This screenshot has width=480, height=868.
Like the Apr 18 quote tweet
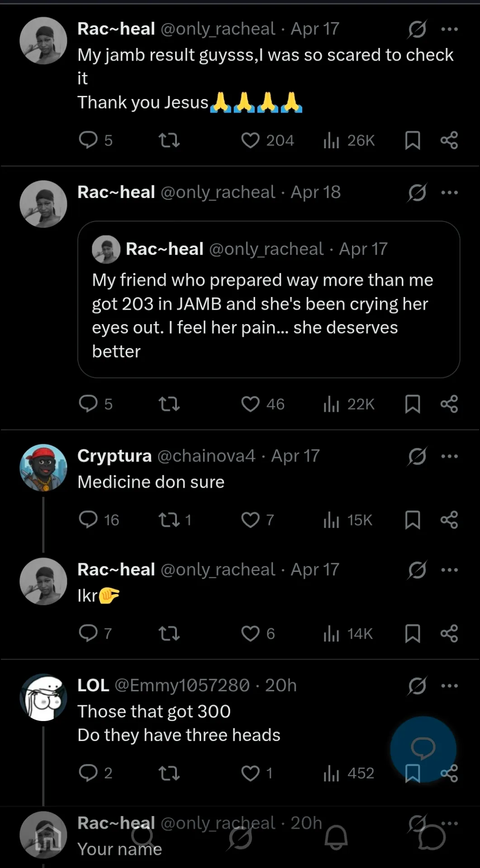point(250,404)
